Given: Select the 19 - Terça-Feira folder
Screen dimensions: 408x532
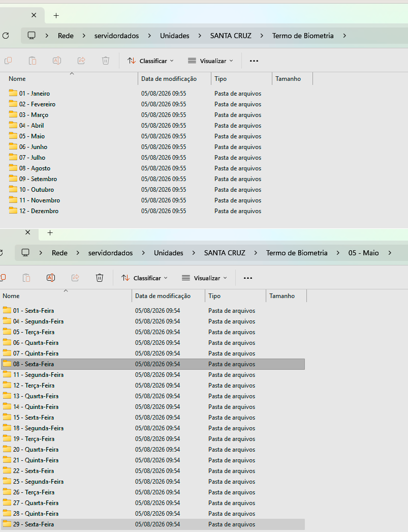Looking at the screenshot, I should click(x=34, y=439).
